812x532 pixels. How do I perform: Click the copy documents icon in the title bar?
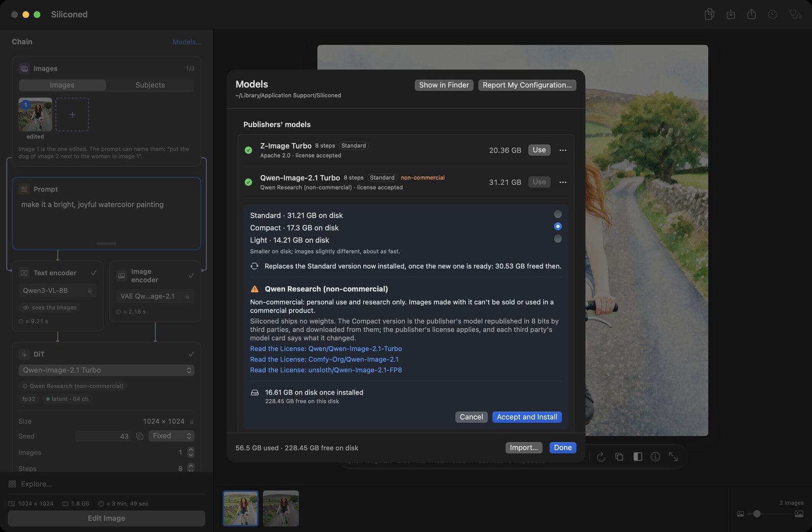[709, 14]
